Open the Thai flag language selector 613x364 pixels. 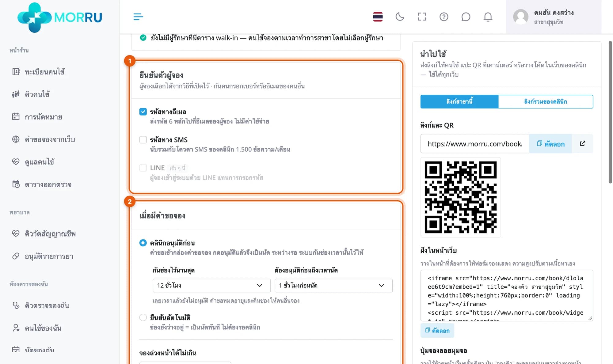click(x=378, y=17)
